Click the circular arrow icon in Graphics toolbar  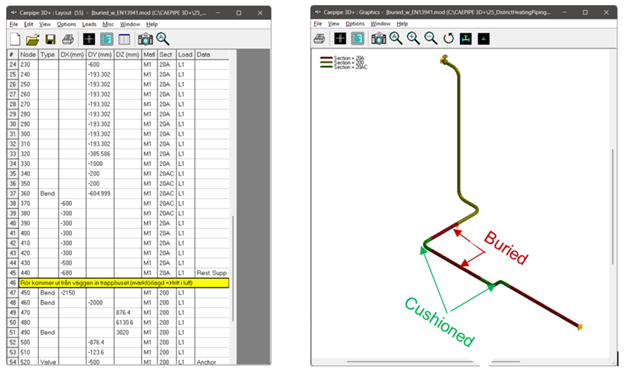(448, 39)
